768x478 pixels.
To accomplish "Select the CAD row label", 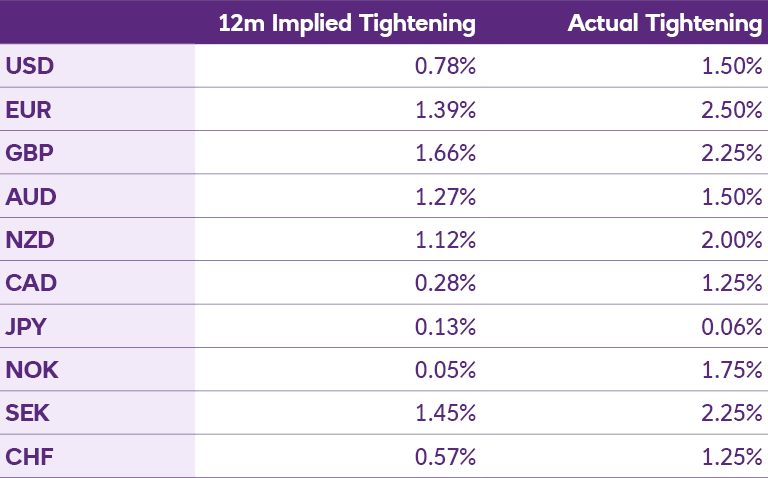I will [30, 283].
